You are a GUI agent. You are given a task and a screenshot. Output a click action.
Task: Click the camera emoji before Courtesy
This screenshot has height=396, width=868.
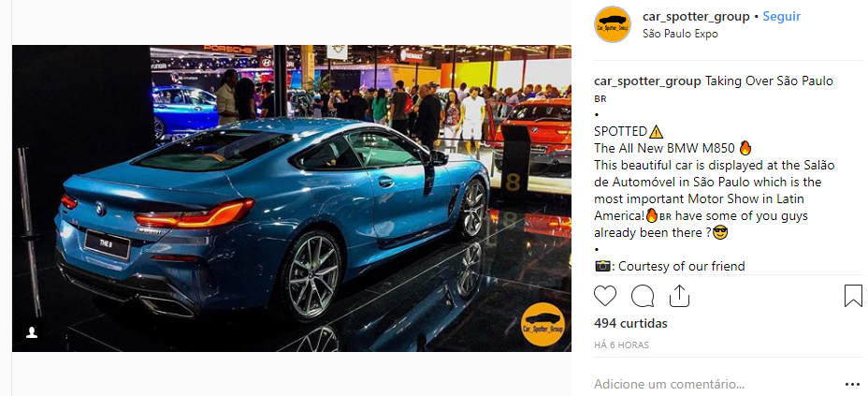click(x=602, y=267)
